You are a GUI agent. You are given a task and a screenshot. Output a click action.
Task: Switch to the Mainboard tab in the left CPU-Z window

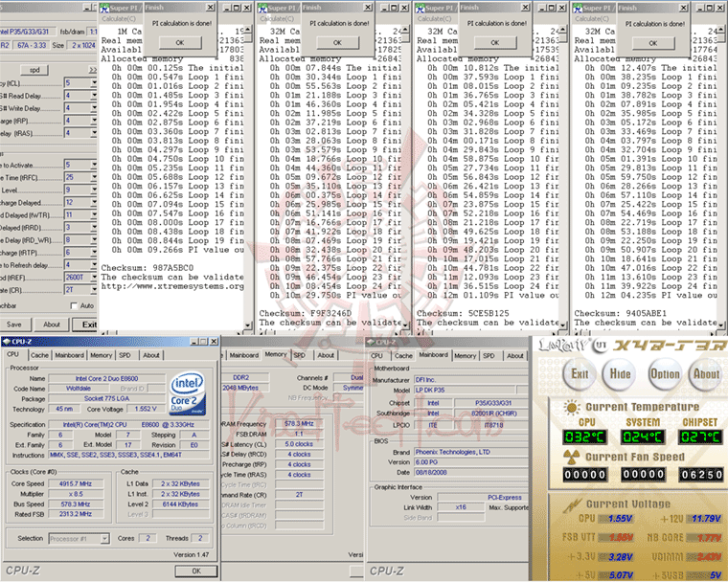pyautogui.click(x=70, y=355)
